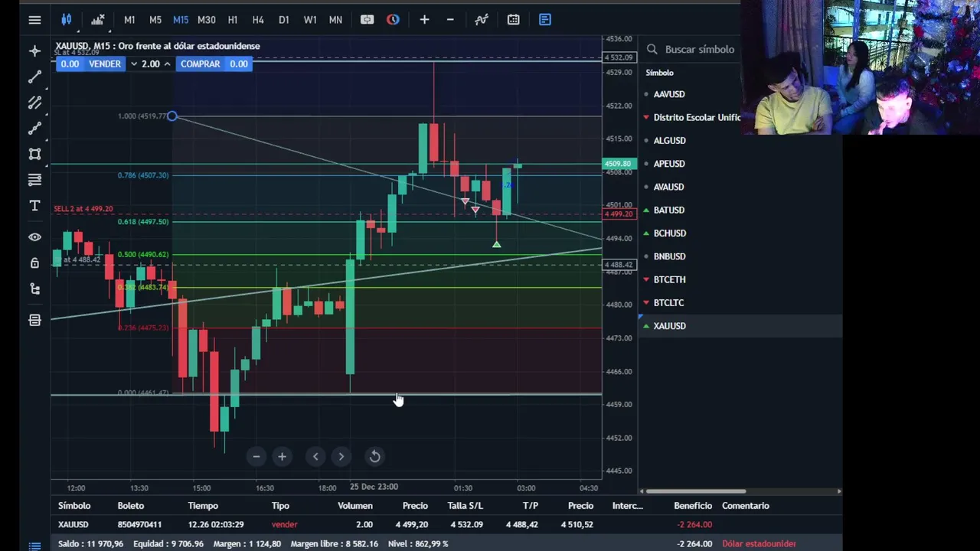The image size is (980, 551).
Task: Select the MN monthly timeframe
Action: coord(335,20)
